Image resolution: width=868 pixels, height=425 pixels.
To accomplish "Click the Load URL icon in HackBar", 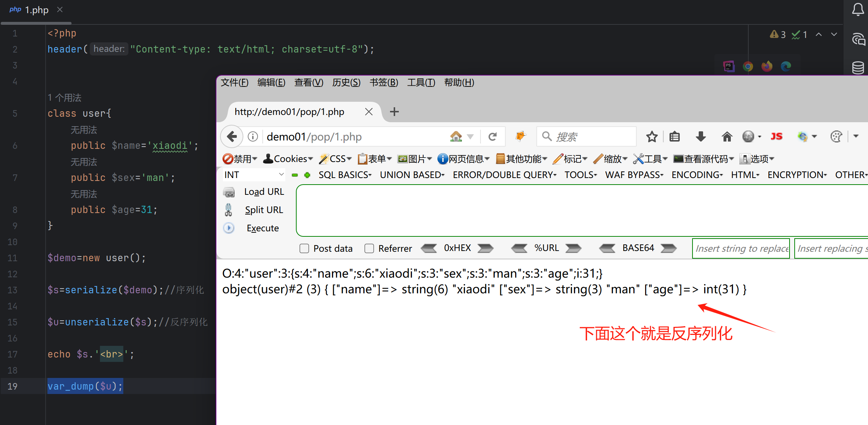I will pos(229,192).
